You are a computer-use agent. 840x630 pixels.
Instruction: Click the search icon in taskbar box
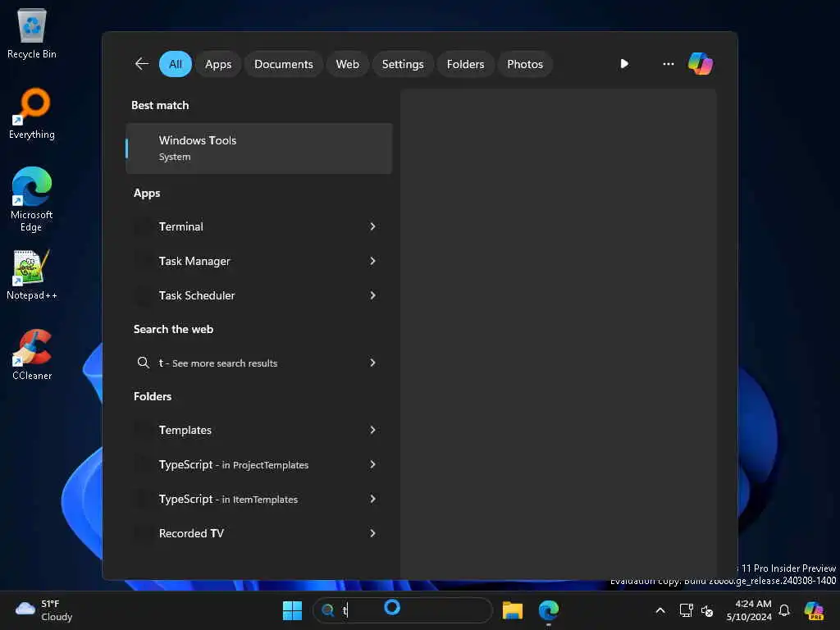tap(327, 610)
